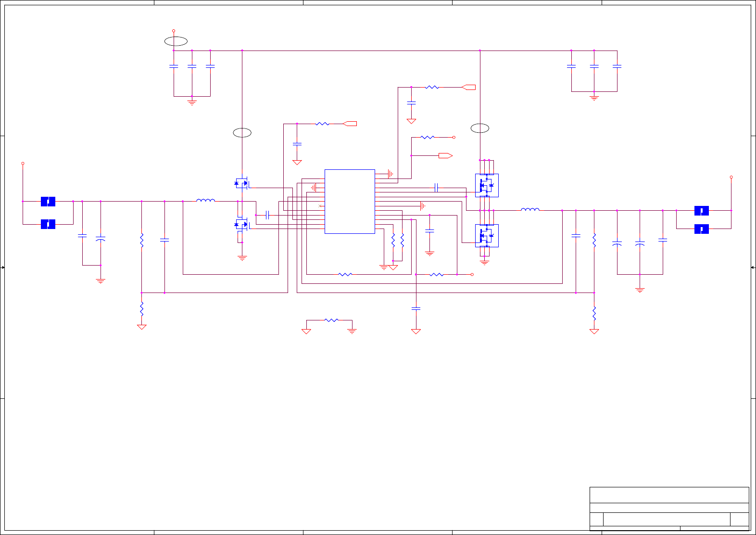Click the horizontal resistor between two bottom grounds
This screenshot has height=535, width=756.
[331, 320]
